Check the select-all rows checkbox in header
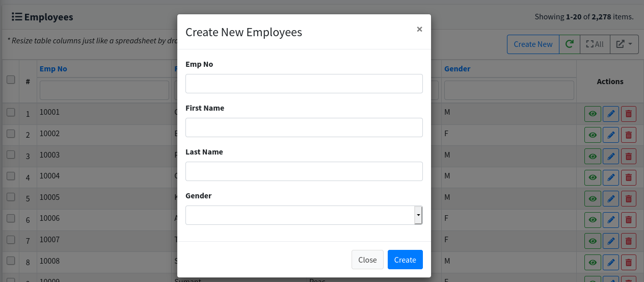644x282 pixels. tap(11, 80)
